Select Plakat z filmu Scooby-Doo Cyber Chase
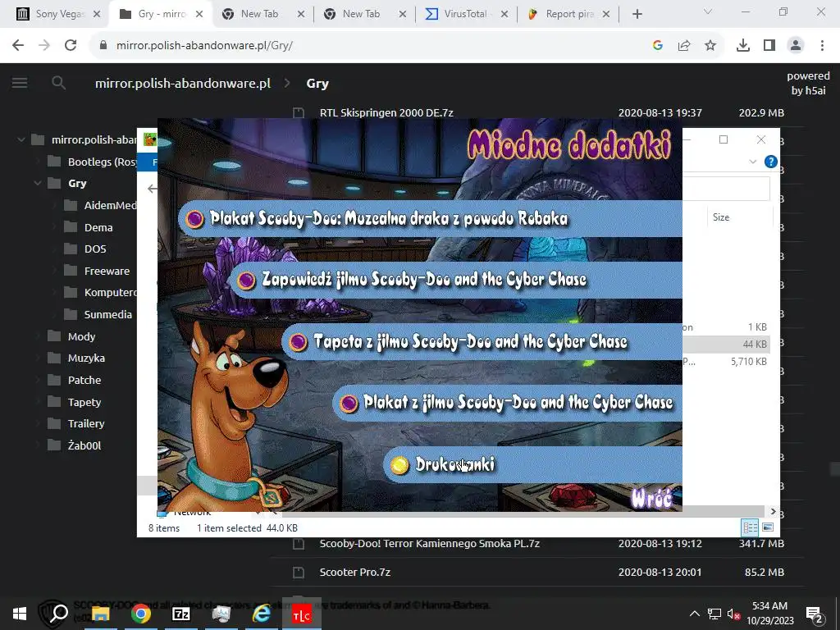 [x=507, y=403]
